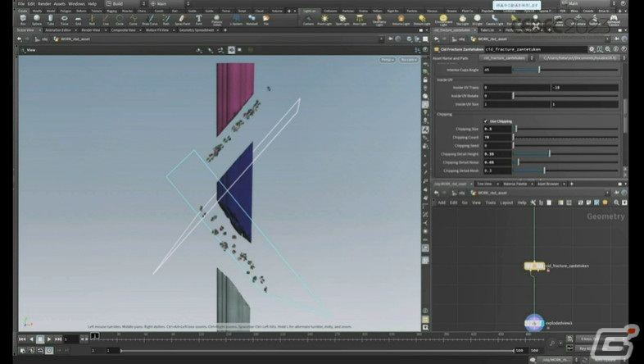Add a Camera from the shelf

(308, 20)
